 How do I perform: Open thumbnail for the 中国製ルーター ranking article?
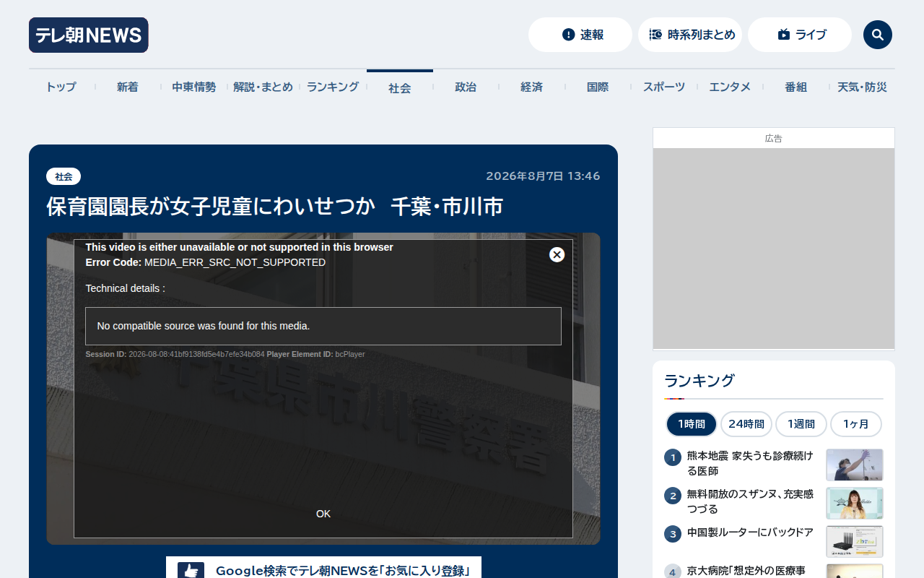pyautogui.click(x=855, y=541)
